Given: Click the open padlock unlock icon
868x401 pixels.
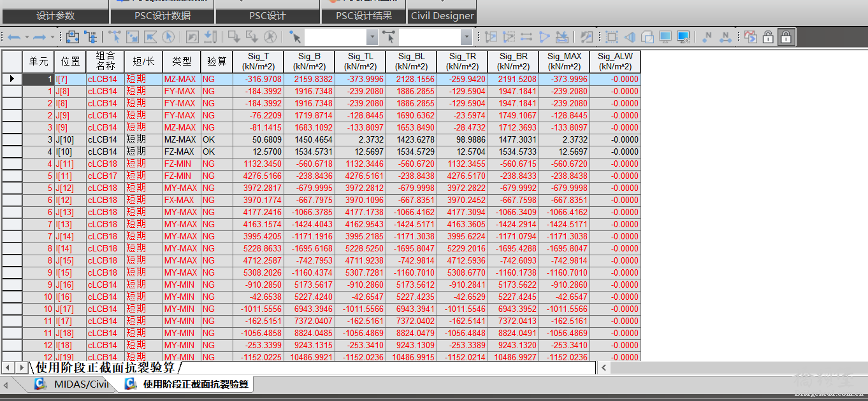Looking at the screenshot, I should pos(768,38).
